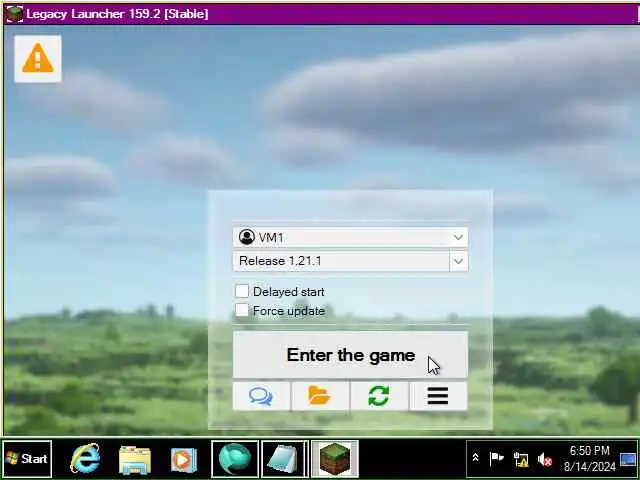The width and height of the screenshot is (640, 480).
Task: Click the Release 1.21.1 version field
Action: 341,261
